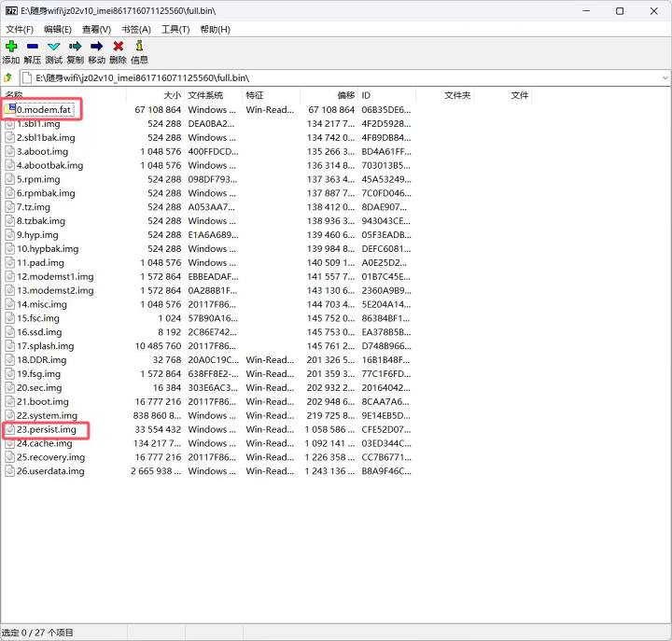Select the 0.modem.fat folder icon
Viewport: 672px width, 641px height.
[9, 109]
